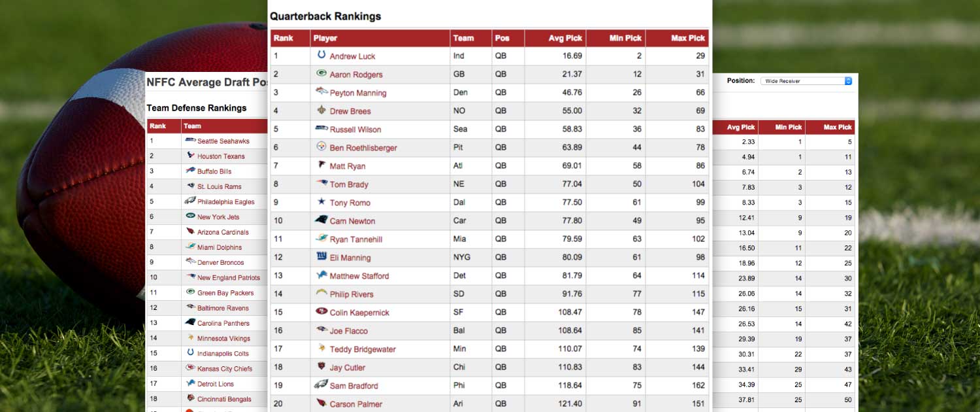Click the Broncos logo beside Peyton Manning

click(x=320, y=92)
